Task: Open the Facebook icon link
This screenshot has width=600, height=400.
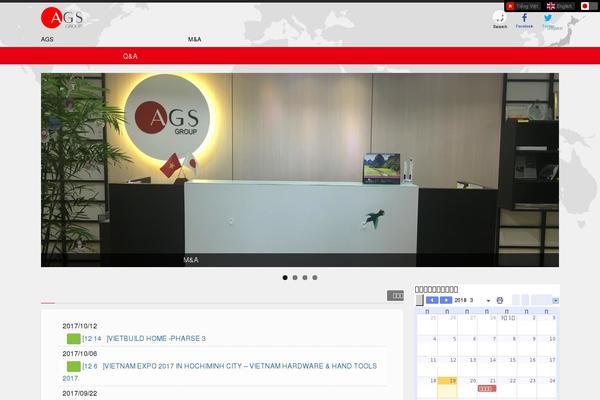Action: (524, 20)
